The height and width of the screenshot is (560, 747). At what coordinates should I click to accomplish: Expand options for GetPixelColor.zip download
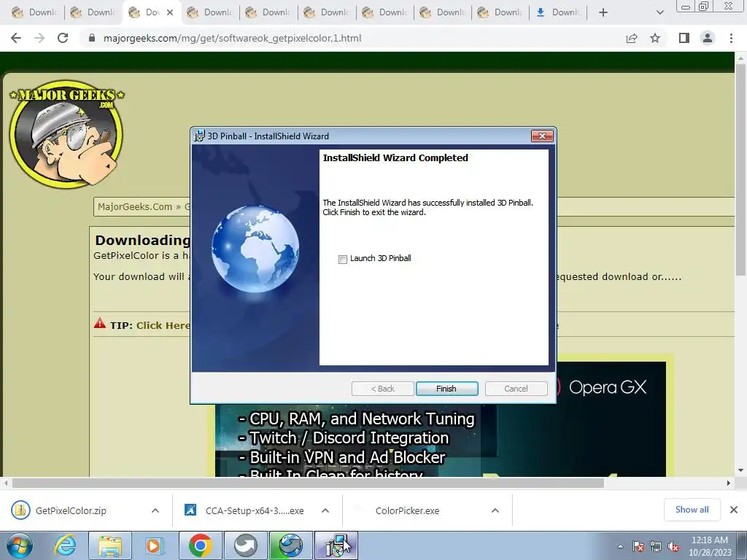point(155,510)
